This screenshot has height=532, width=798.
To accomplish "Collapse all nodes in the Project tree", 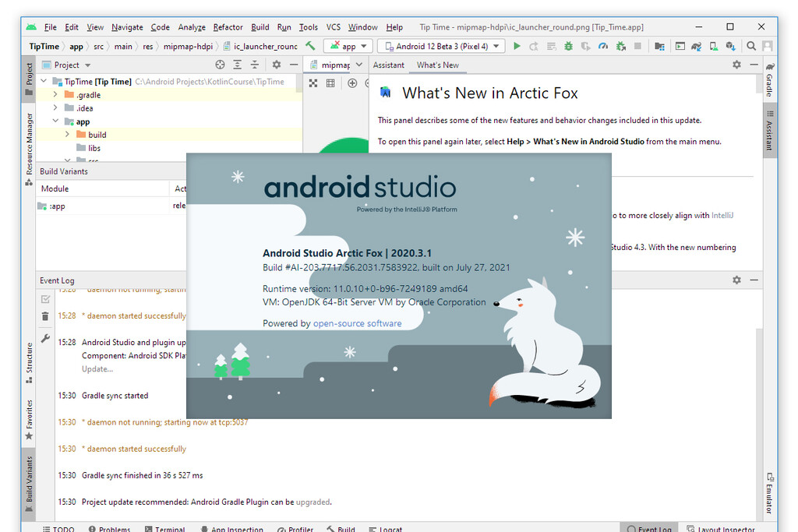I will (256, 65).
